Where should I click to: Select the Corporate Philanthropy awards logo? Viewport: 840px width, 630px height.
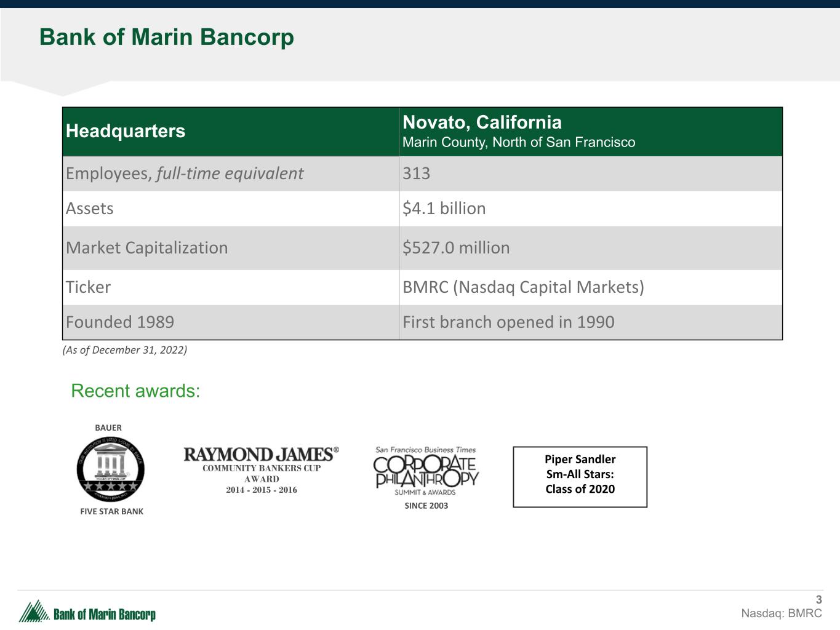click(x=426, y=472)
